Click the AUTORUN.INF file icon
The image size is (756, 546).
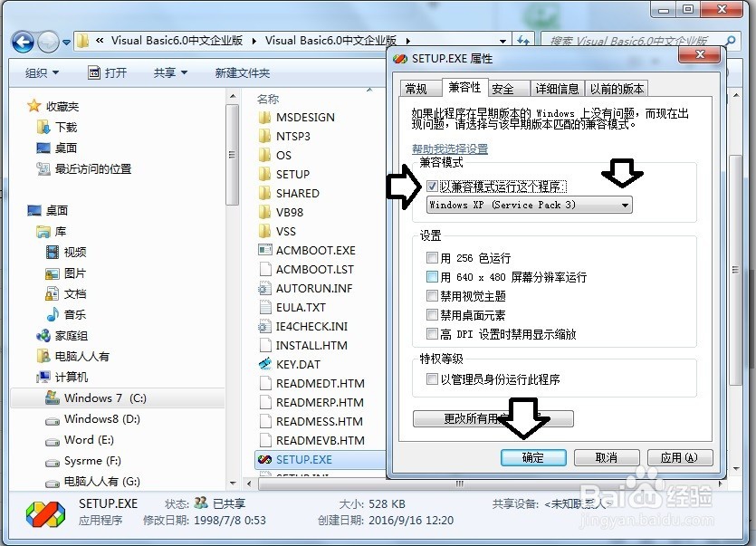(x=264, y=288)
